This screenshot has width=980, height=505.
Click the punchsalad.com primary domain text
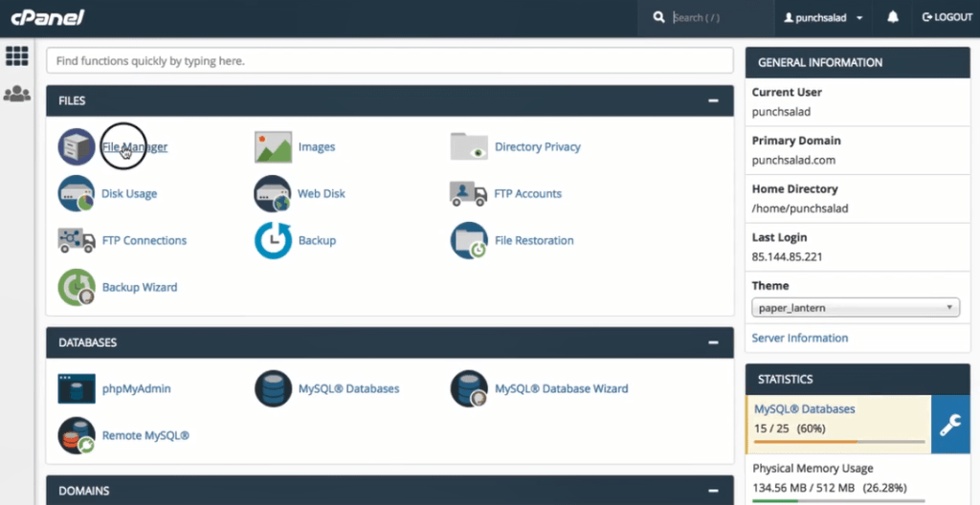coord(793,160)
